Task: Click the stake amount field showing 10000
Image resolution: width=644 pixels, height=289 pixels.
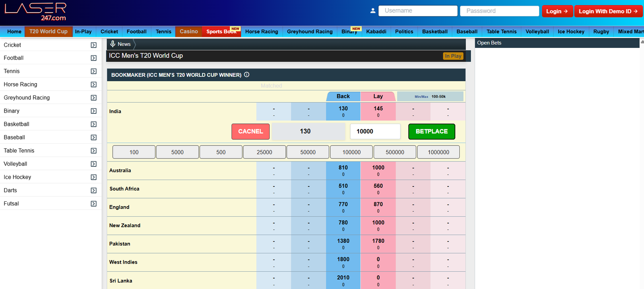Action: point(375,131)
